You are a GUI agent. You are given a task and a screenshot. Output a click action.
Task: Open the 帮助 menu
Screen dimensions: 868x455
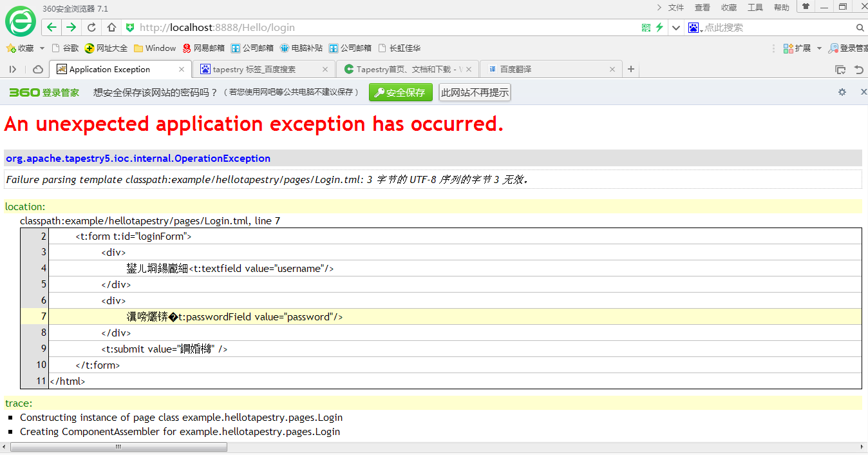point(782,8)
